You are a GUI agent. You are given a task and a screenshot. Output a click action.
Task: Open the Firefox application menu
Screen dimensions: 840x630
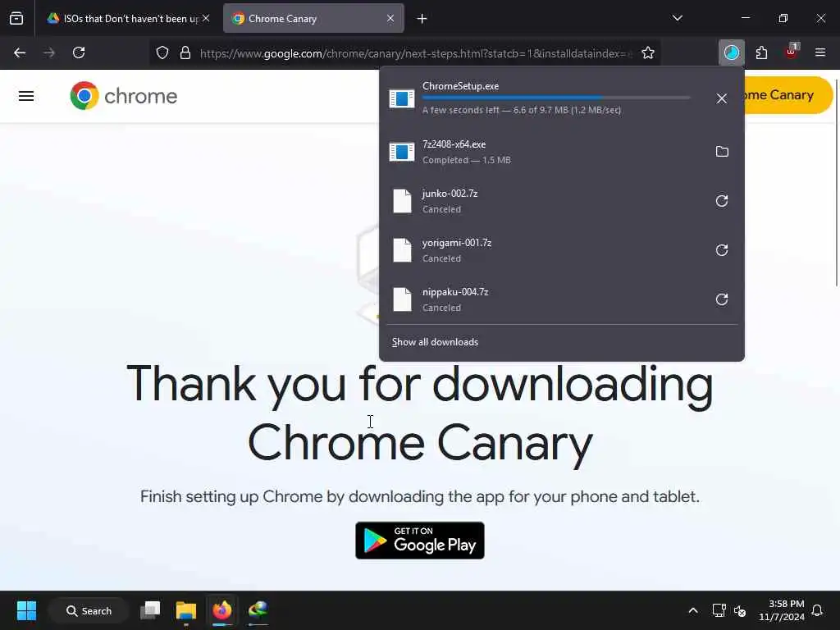tap(820, 52)
